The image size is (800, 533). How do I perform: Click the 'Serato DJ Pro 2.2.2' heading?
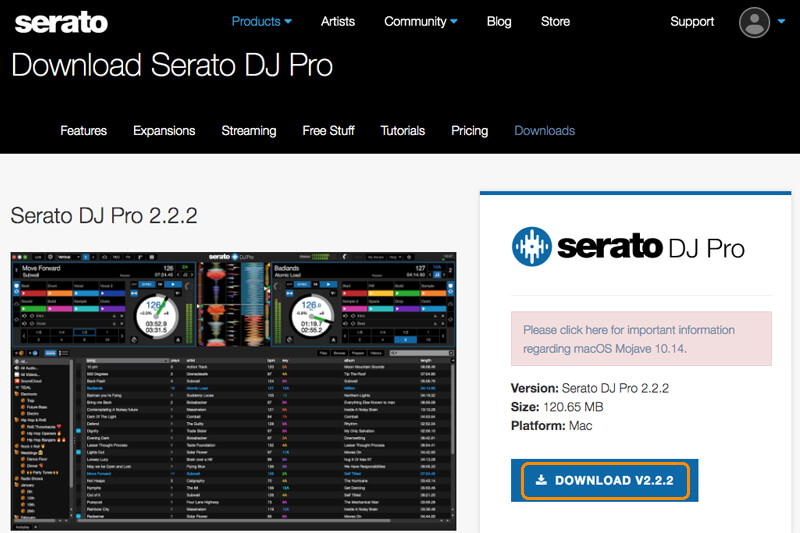pos(104,216)
